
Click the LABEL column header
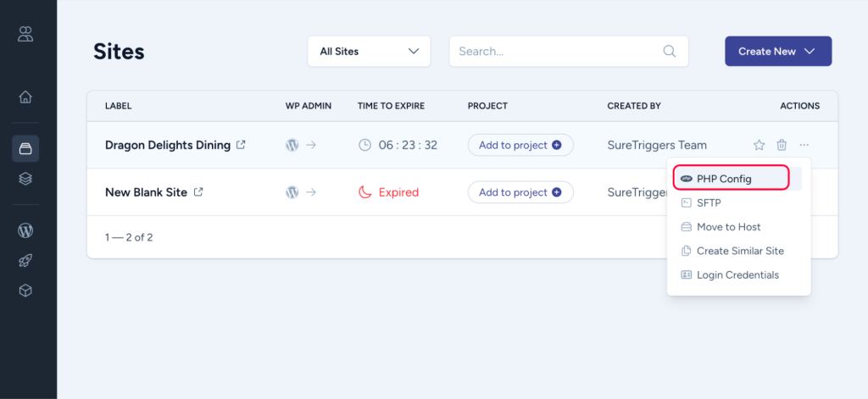119,106
